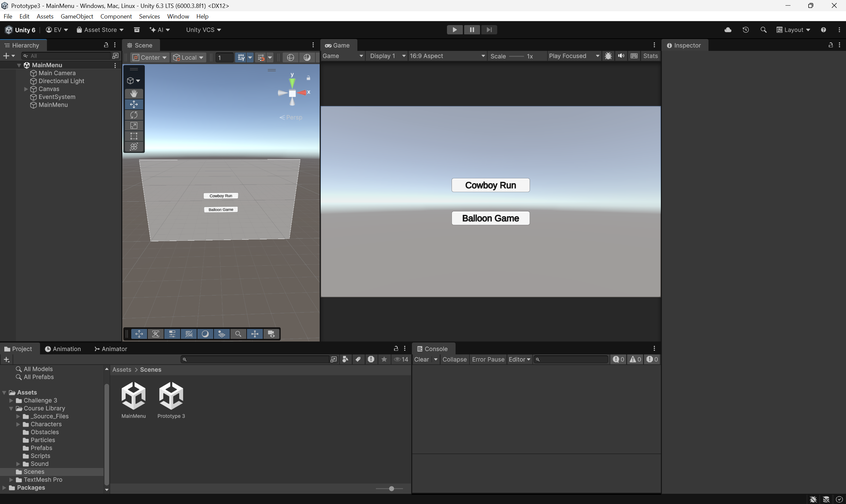Screen dimensions: 846x504
Task: Open the Layout dropdown
Action: pos(793,29)
